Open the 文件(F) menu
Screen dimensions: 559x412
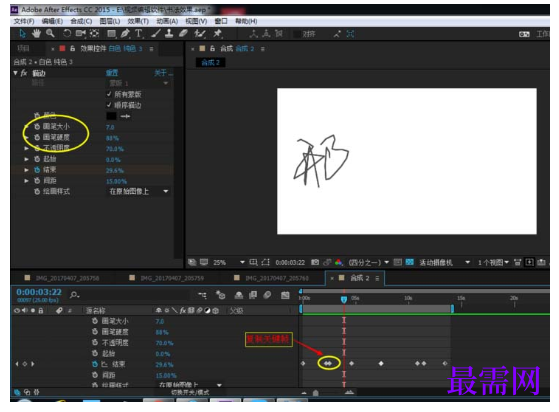point(24,21)
